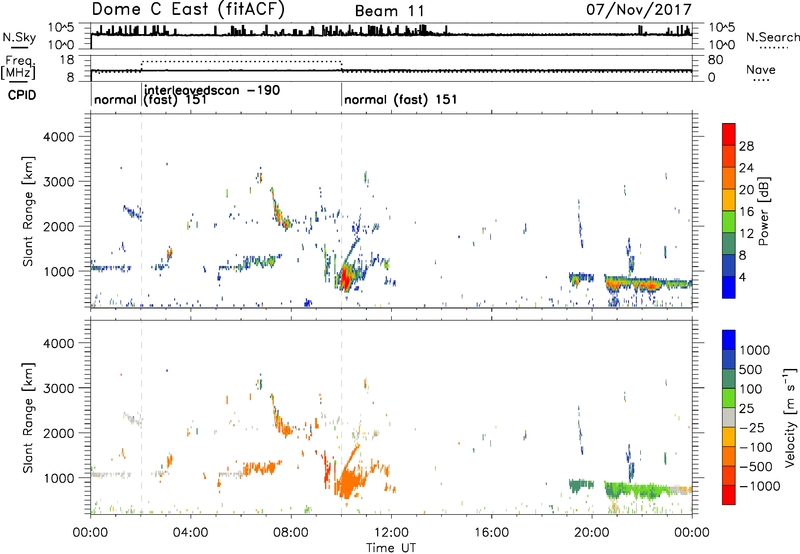Click the "16" tick on Power scale
800x554 pixels.
[x=746, y=212]
